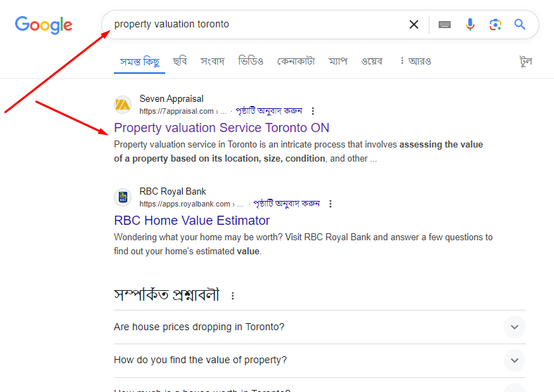
Task: Click the https://7appraisal.com URL
Action: click(x=183, y=111)
